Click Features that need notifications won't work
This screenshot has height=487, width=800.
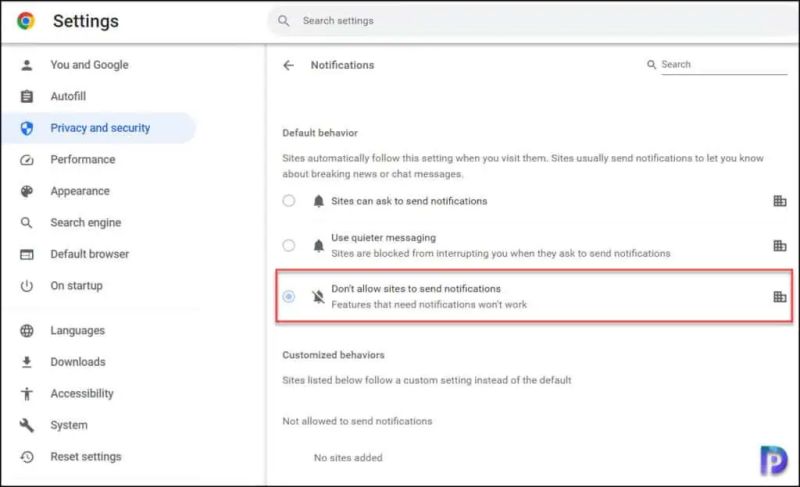click(429, 305)
